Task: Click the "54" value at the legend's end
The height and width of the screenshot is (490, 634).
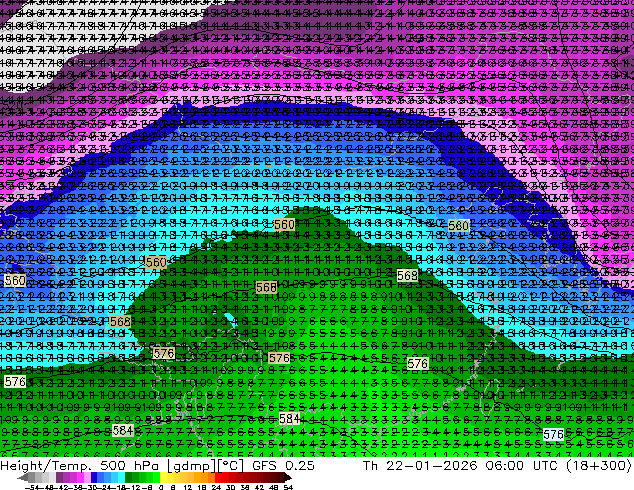Action: tap(288, 487)
